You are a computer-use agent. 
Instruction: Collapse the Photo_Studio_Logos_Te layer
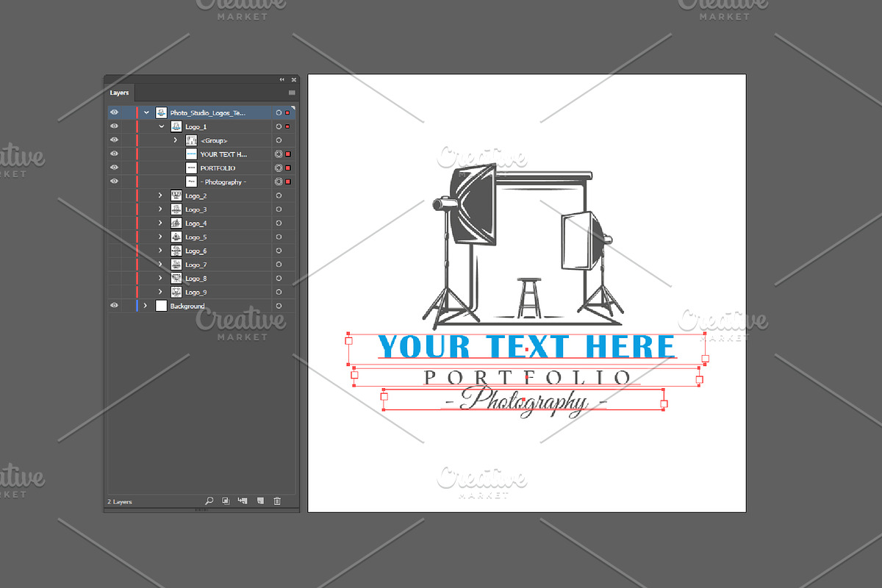(x=146, y=113)
